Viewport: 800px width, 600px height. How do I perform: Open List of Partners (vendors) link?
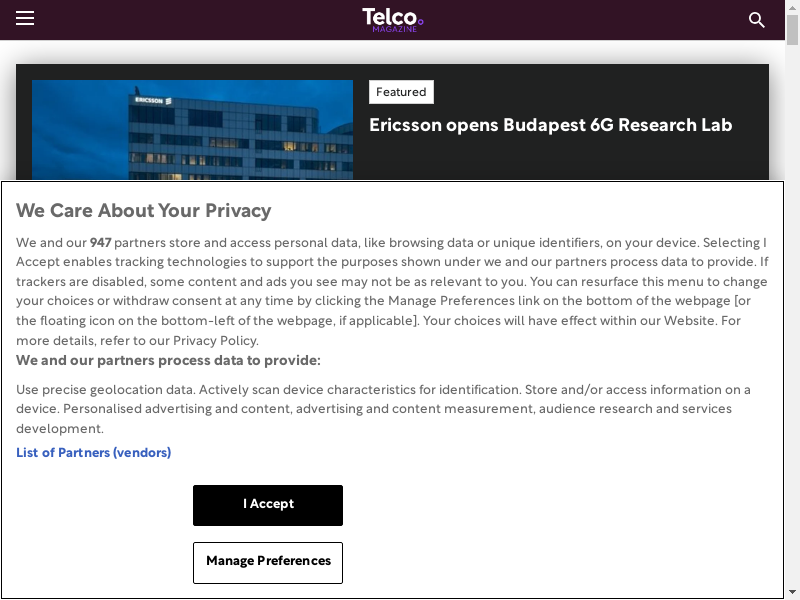(93, 453)
